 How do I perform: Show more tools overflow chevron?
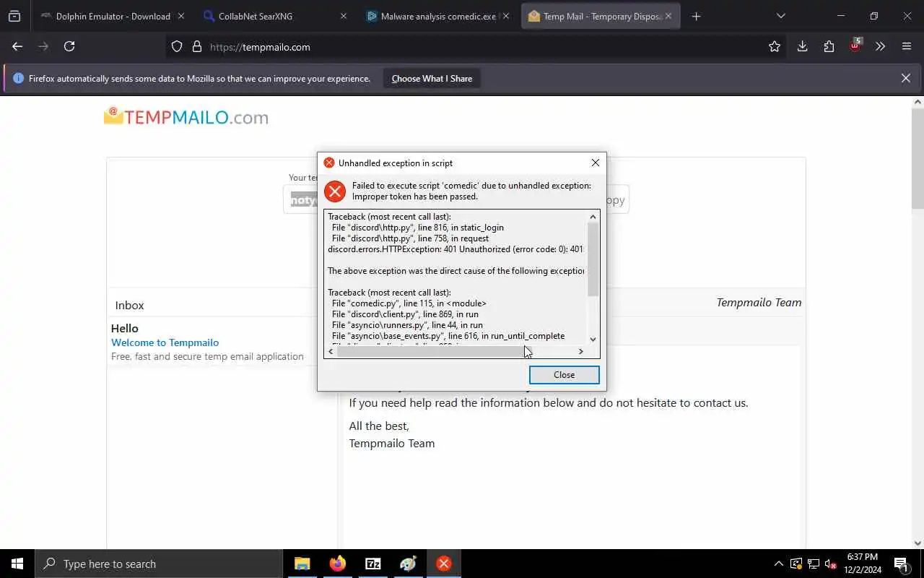click(x=880, y=46)
